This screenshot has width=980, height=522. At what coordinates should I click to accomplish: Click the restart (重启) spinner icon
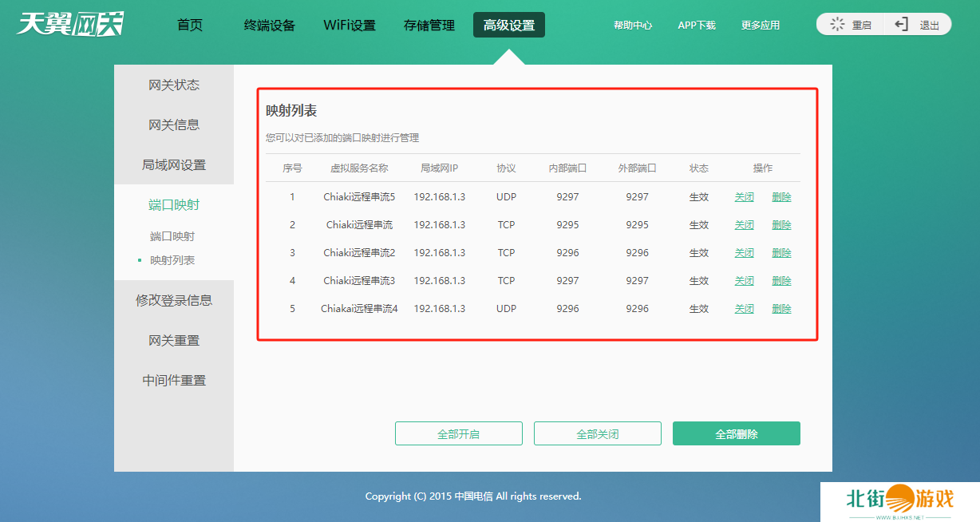837,24
